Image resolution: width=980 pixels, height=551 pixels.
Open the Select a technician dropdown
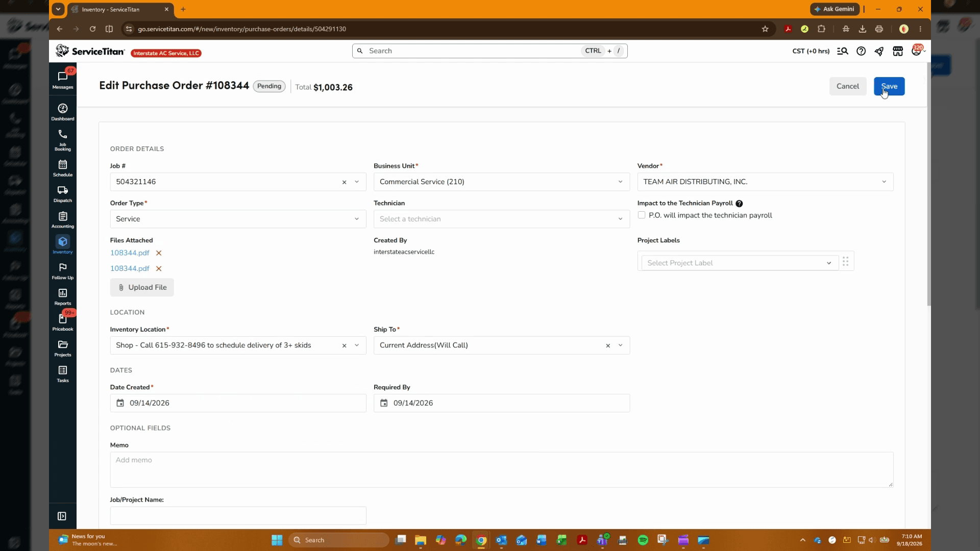tap(502, 219)
